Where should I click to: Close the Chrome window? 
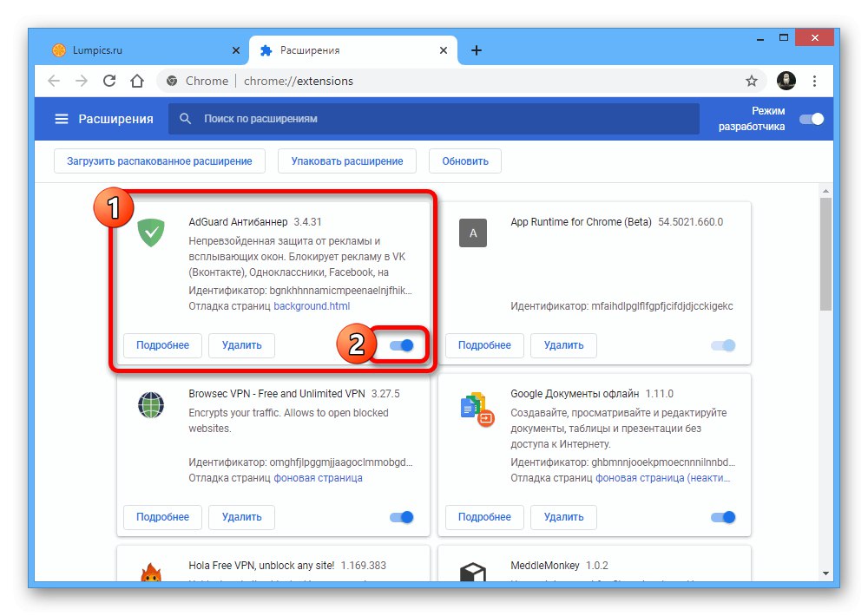(x=814, y=37)
